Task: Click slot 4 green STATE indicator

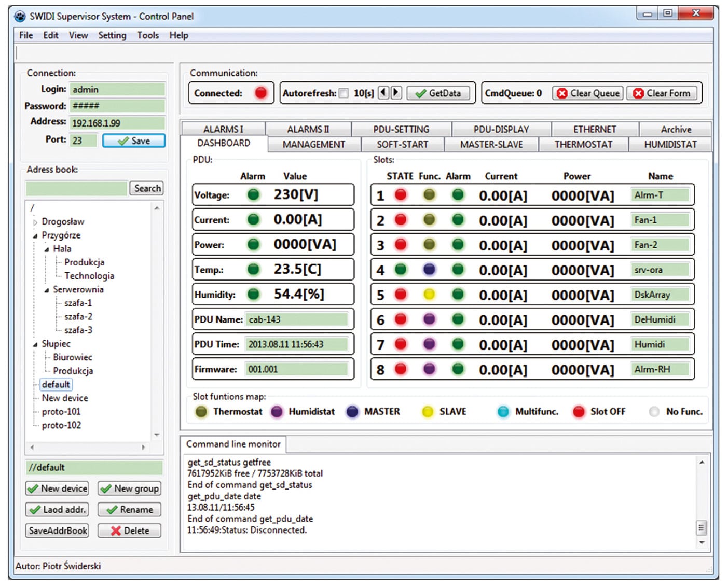Action: click(x=401, y=270)
